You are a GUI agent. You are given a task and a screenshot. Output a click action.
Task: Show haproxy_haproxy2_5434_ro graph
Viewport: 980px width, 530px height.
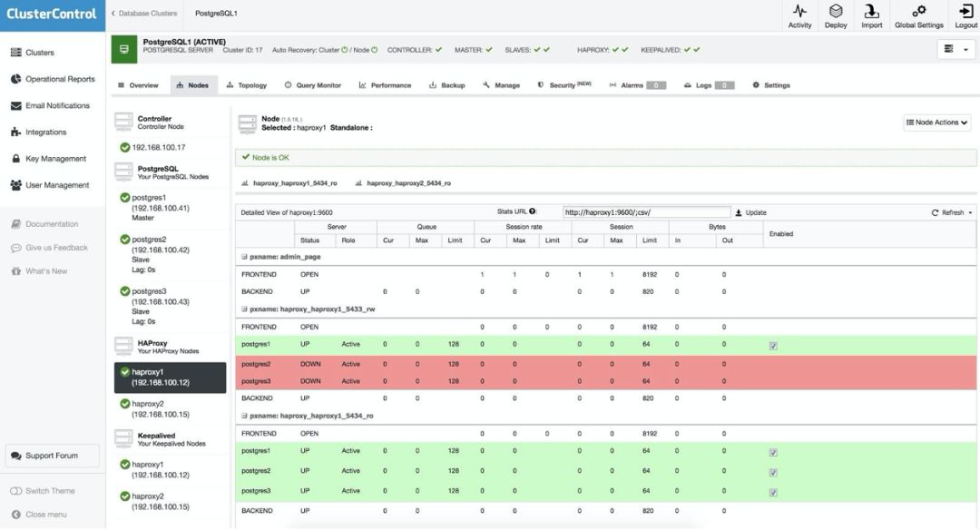point(403,183)
